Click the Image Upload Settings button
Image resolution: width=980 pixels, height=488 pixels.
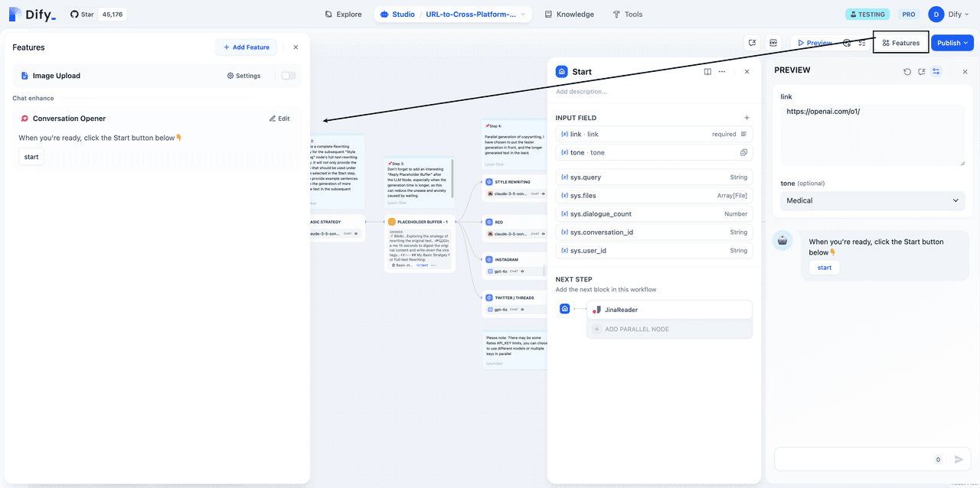tap(243, 76)
